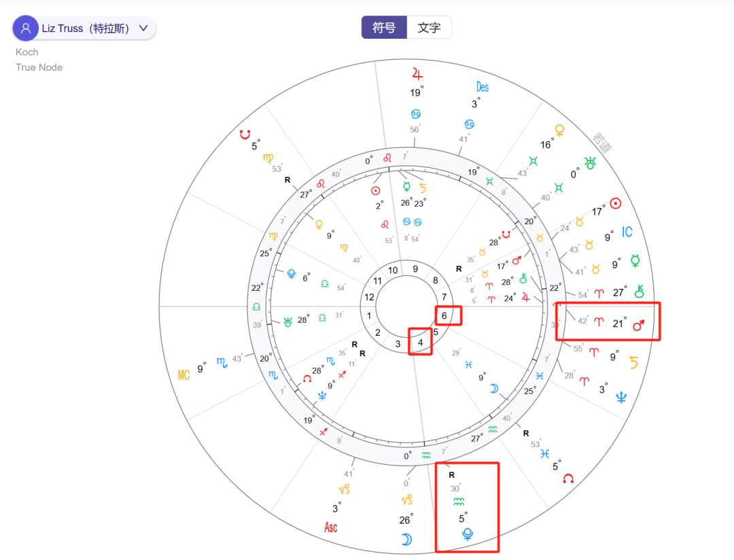
Task: Click the IC marker at 9° Taurus
Action: [x=627, y=232]
